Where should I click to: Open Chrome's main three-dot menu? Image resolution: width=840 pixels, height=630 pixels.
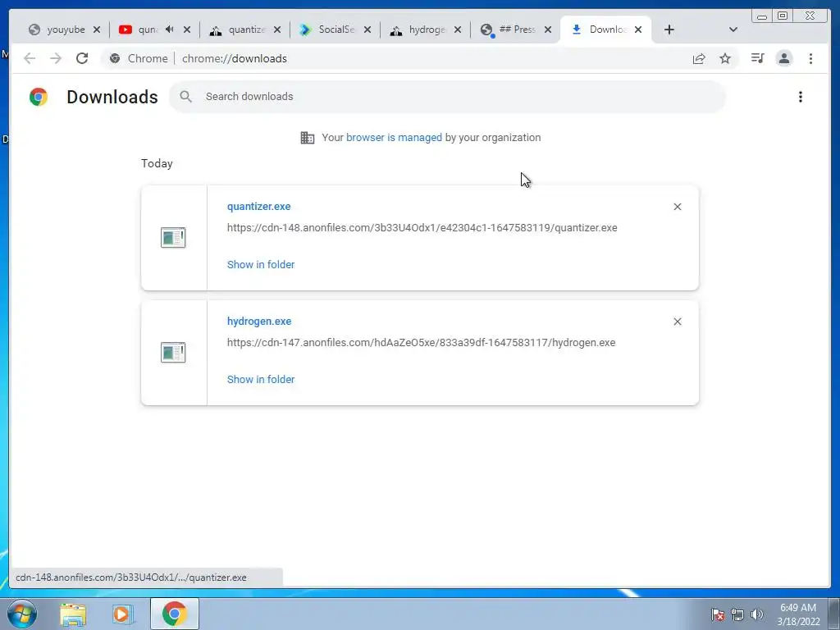click(810, 58)
